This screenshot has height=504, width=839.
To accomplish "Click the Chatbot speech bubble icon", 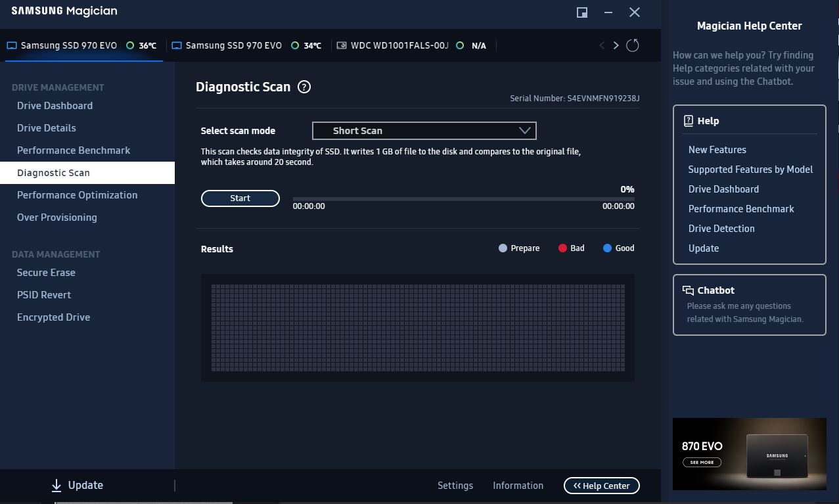I will [688, 290].
